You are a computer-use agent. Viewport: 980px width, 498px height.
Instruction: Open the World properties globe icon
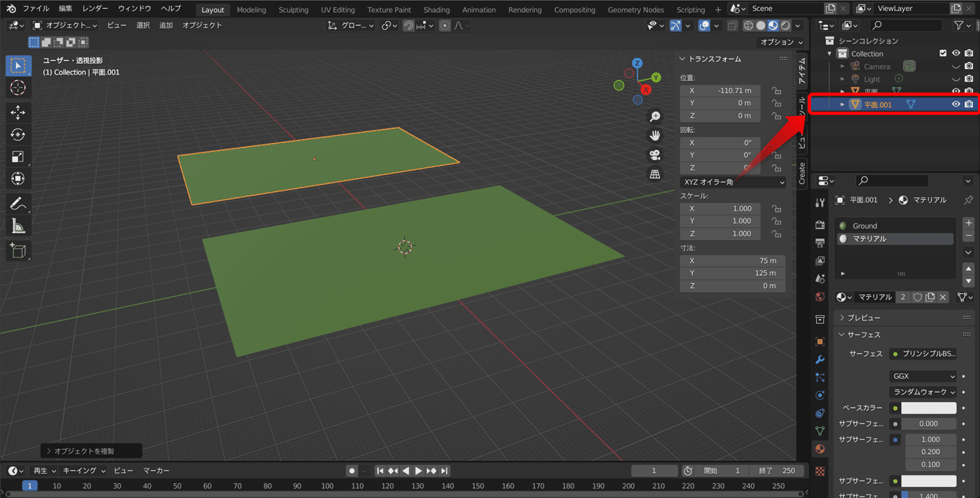point(820,297)
